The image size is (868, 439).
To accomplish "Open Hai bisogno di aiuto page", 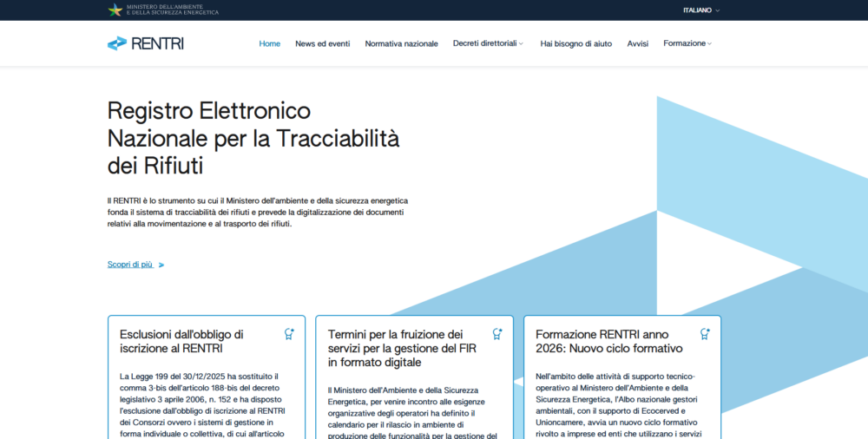I will pyautogui.click(x=575, y=43).
